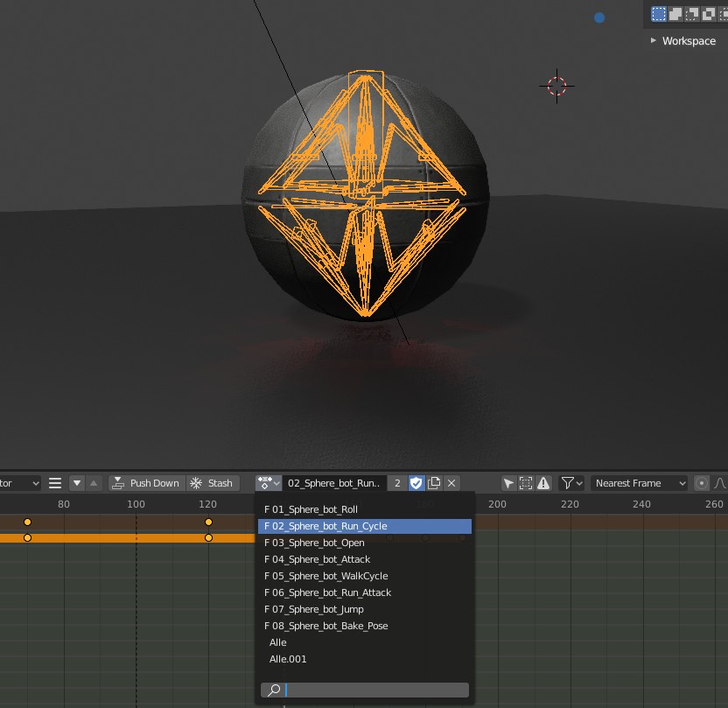Click the Stash action button

[212, 483]
